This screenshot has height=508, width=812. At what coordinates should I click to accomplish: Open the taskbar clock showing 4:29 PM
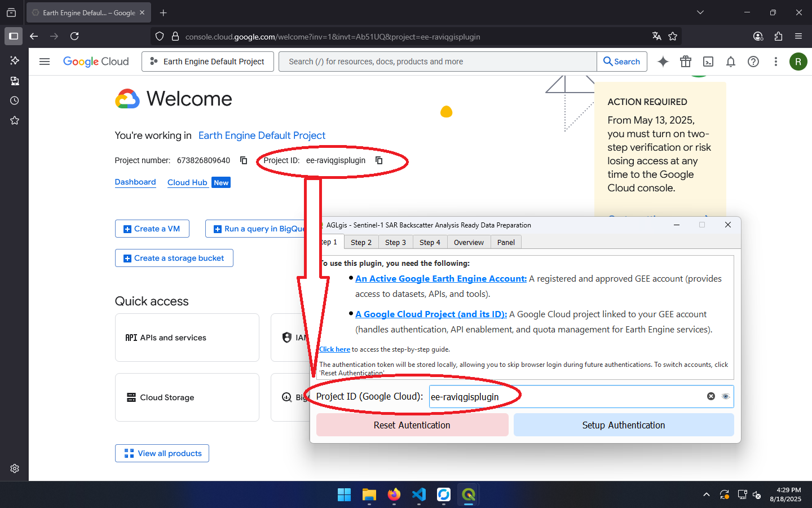(x=785, y=494)
